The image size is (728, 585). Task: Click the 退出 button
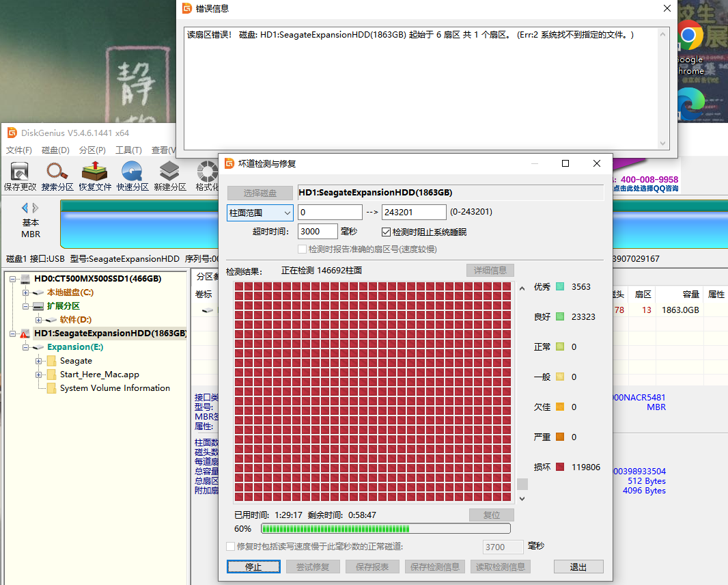tap(578, 567)
